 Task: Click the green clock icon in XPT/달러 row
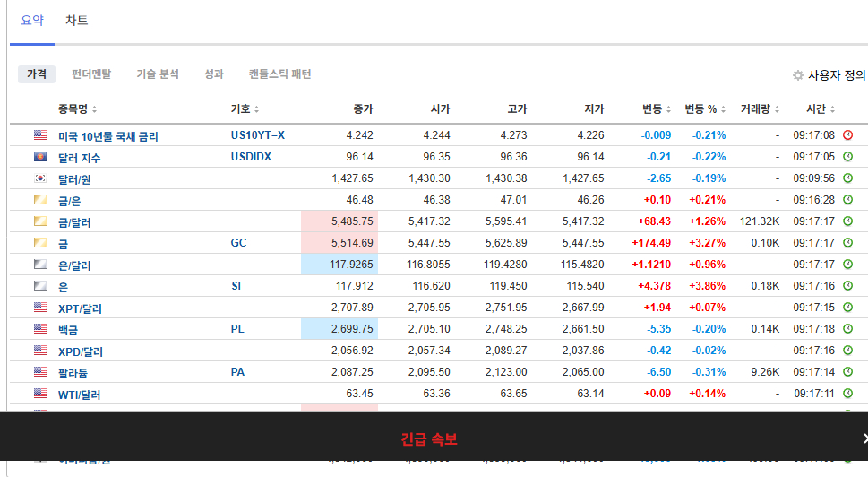pos(847,308)
